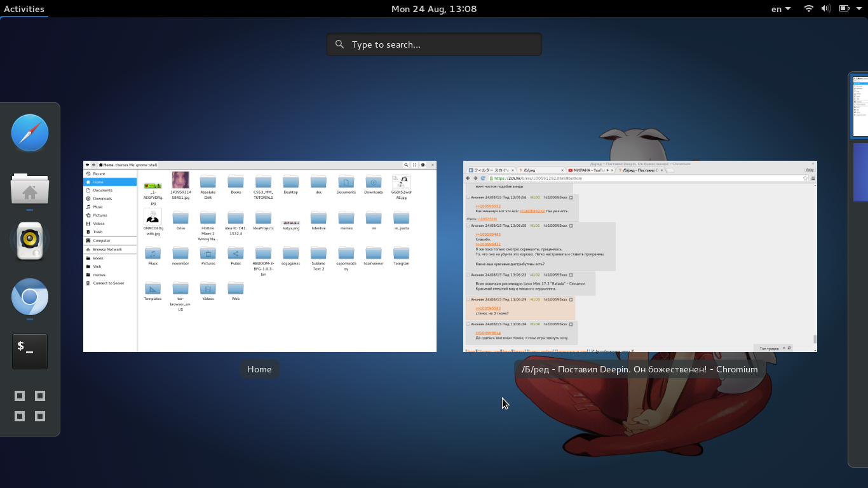Launch Rhythmbox speaker icon in dash
868x488 pixels.
pos(30,241)
